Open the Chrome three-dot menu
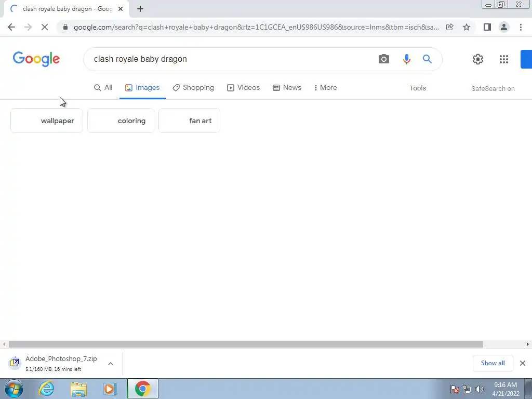Viewport: 532px width, 399px height. [521, 27]
